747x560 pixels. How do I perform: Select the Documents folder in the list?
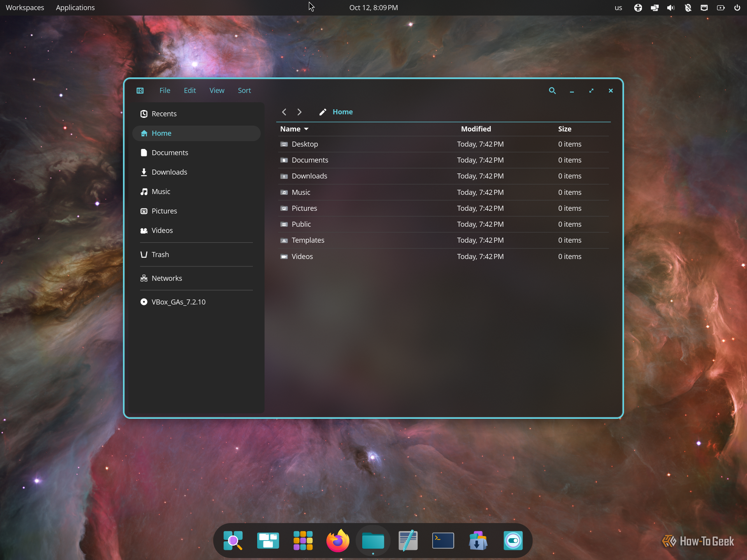point(444,160)
